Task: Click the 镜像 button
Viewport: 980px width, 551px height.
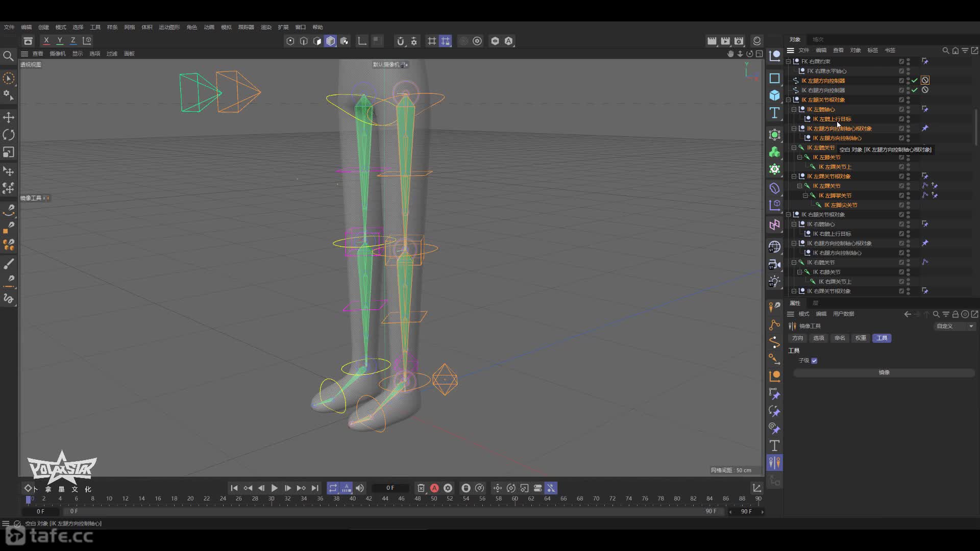Action: point(884,372)
